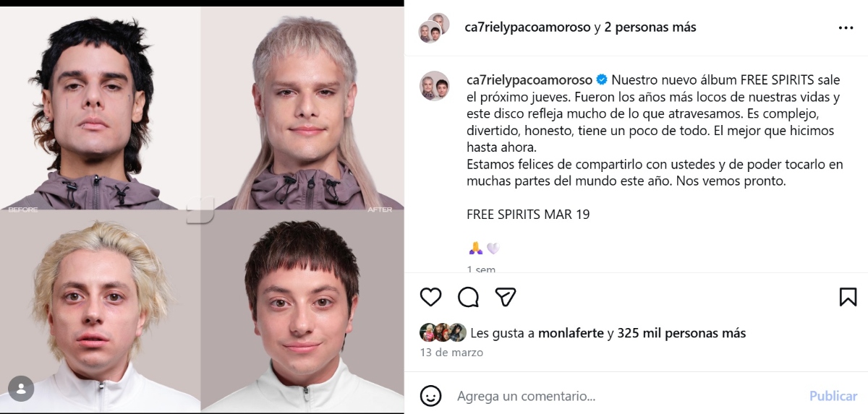Open the header profile avatar
This screenshot has width=868, height=414.
[x=434, y=27]
